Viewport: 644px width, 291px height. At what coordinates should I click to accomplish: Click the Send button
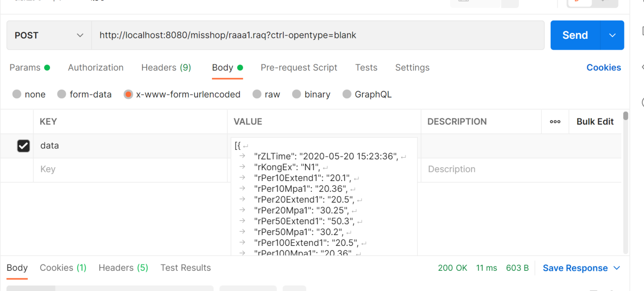(575, 35)
